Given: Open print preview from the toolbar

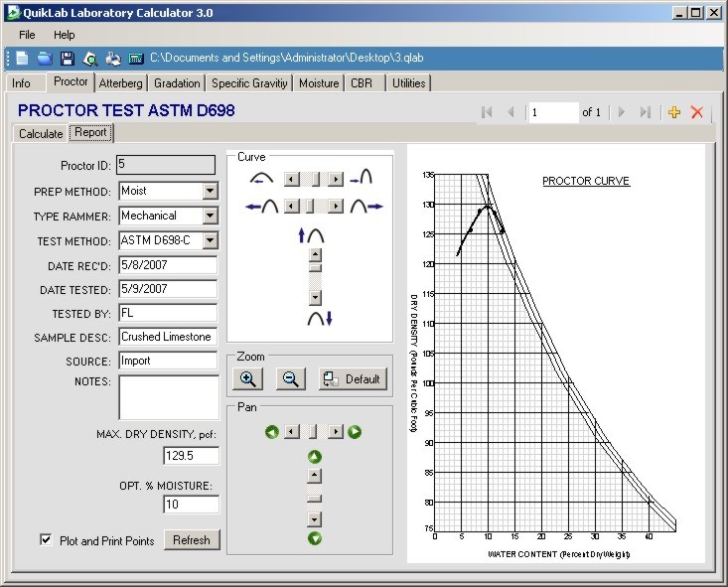Looking at the screenshot, I should point(90,59).
